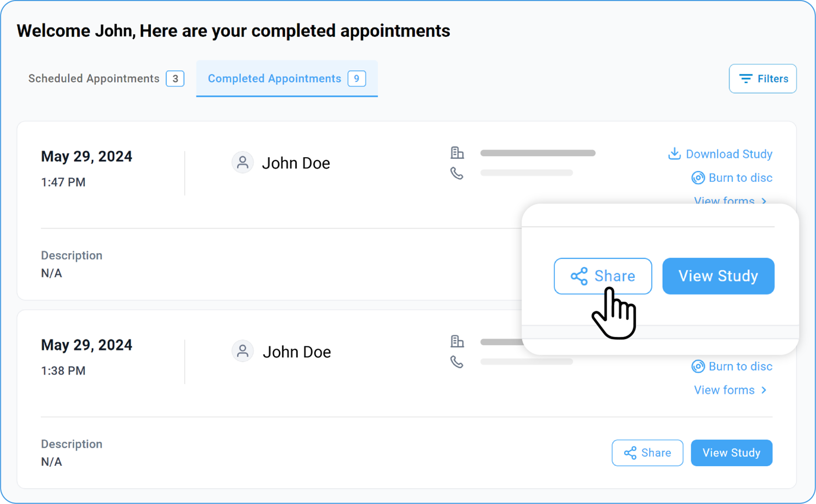The width and height of the screenshot is (816, 504).
Task: Switch to Scheduled Appointments tab
Action: (94, 79)
